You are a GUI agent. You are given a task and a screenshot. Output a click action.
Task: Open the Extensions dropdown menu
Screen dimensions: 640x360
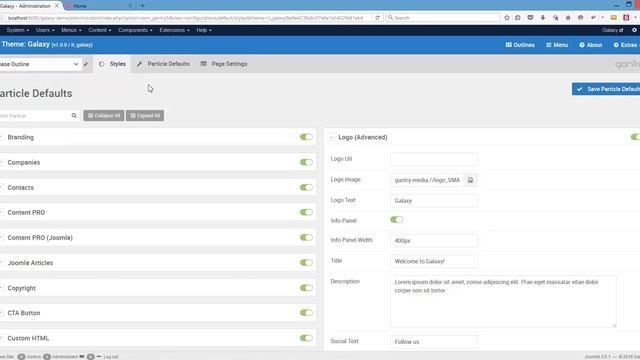[174, 30]
